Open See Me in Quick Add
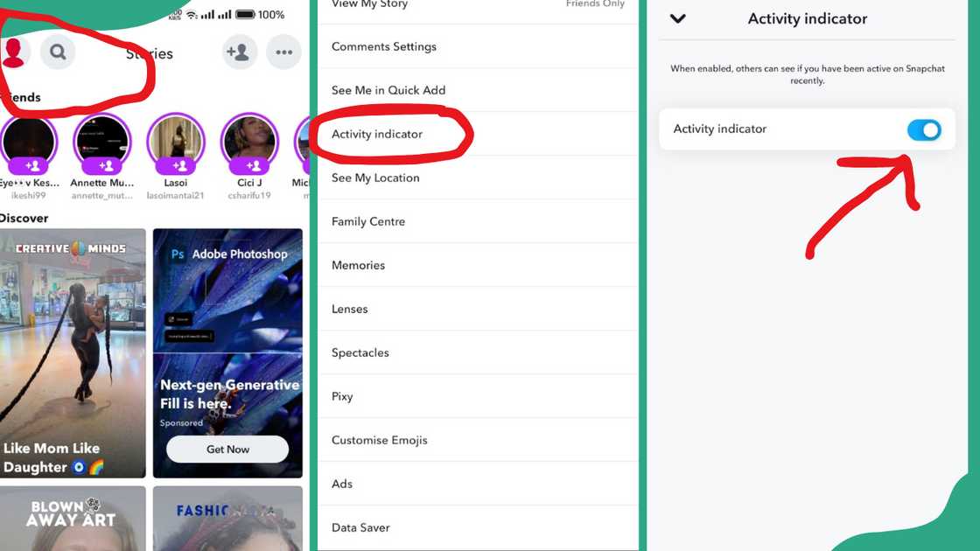The image size is (980, 551). tap(478, 90)
